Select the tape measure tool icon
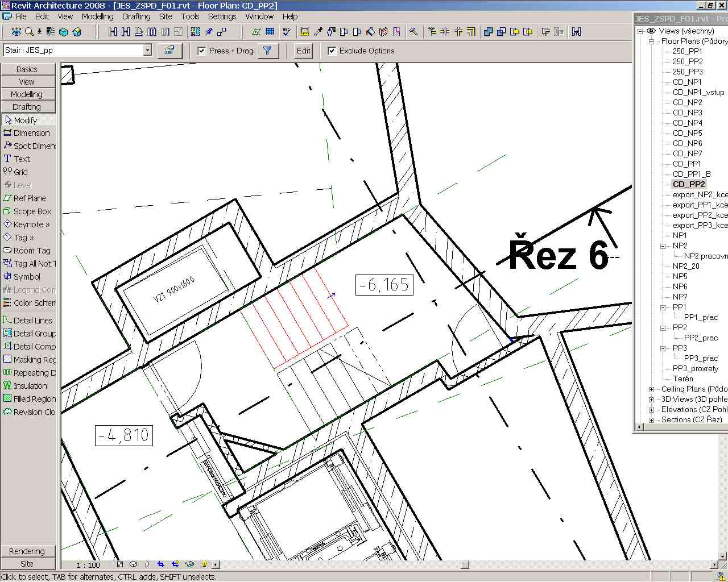The width and height of the screenshot is (728, 582). click(304, 32)
